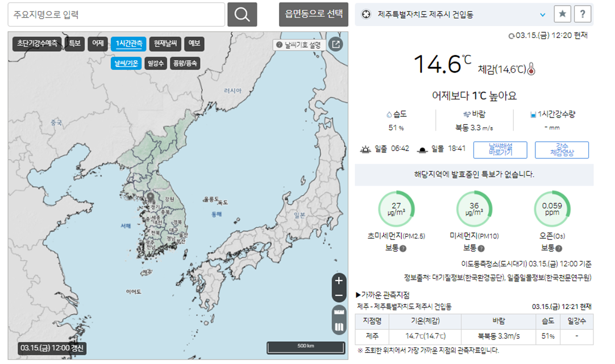Select the 날씨/기온 overlay option
615x364 pixels.
(126, 63)
